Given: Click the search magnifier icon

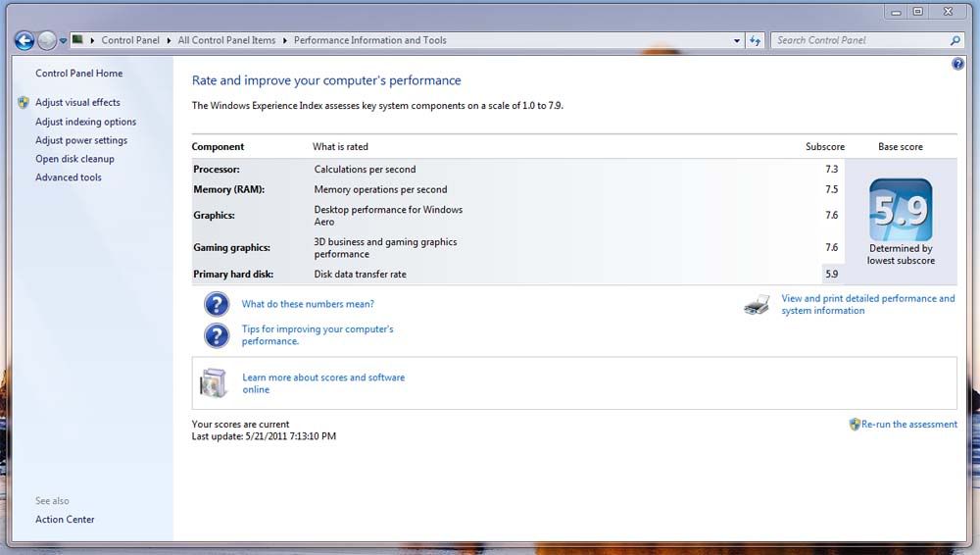Looking at the screenshot, I should pyautogui.click(x=955, y=40).
